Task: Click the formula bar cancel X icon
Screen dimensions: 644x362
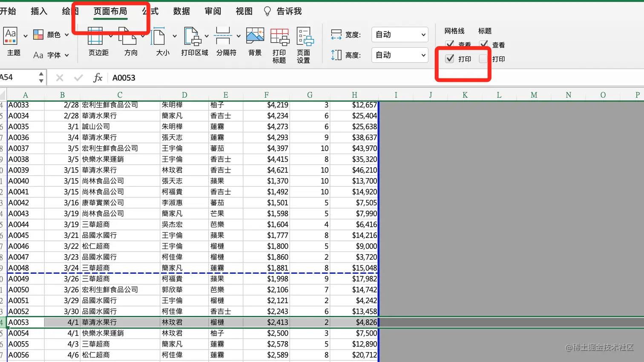Action: tap(60, 78)
